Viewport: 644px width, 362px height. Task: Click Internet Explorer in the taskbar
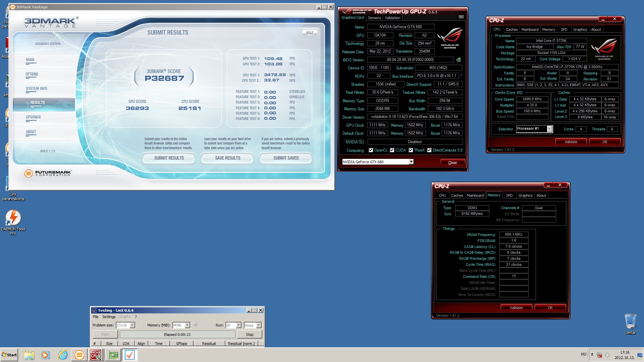click(x=63, y=355)
